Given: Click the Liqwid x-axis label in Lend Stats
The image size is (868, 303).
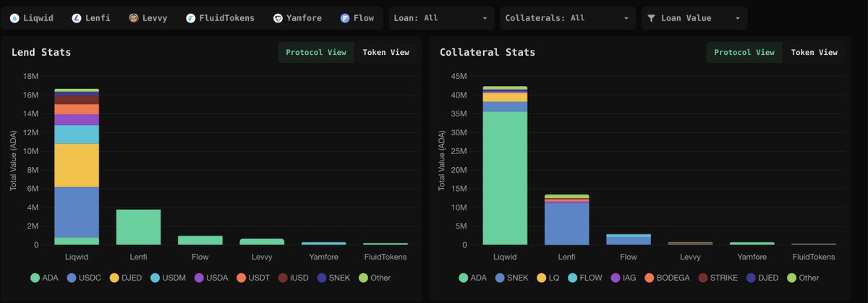Looking at the screenshot, I should pos(77,257).
